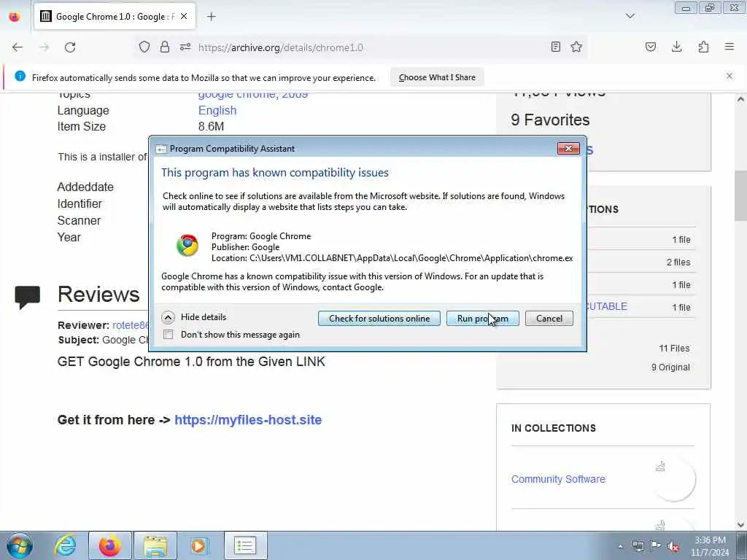This screenshot has height=560, width=747.
Task: Open the Save to Pocket icon
Action: click(x=651, y=47)
